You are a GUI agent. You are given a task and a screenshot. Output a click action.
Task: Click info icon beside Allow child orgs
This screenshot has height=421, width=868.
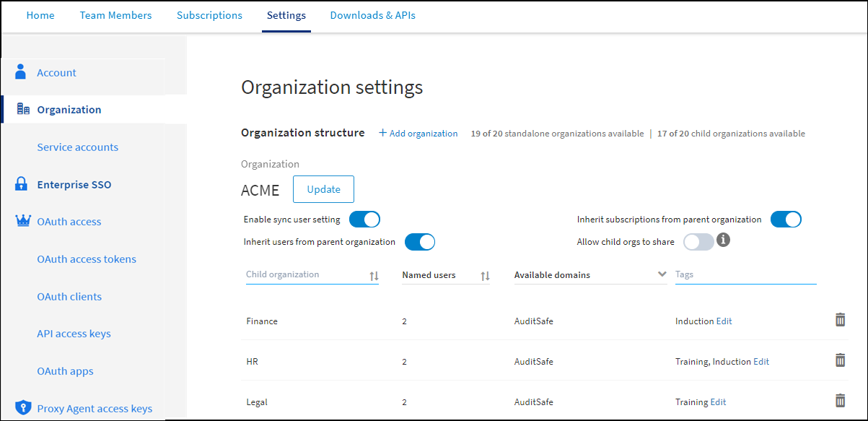click(723, 240)
